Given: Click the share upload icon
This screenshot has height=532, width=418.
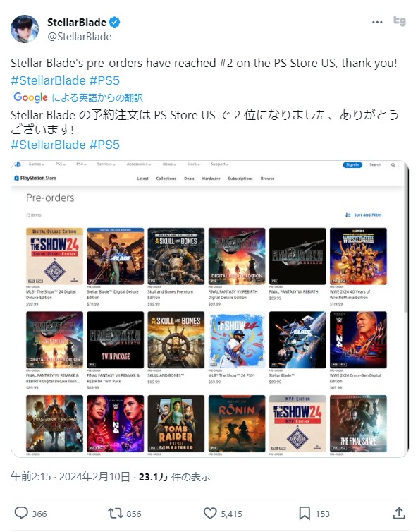Looking at the screenshot, I should tap(399, 513).
